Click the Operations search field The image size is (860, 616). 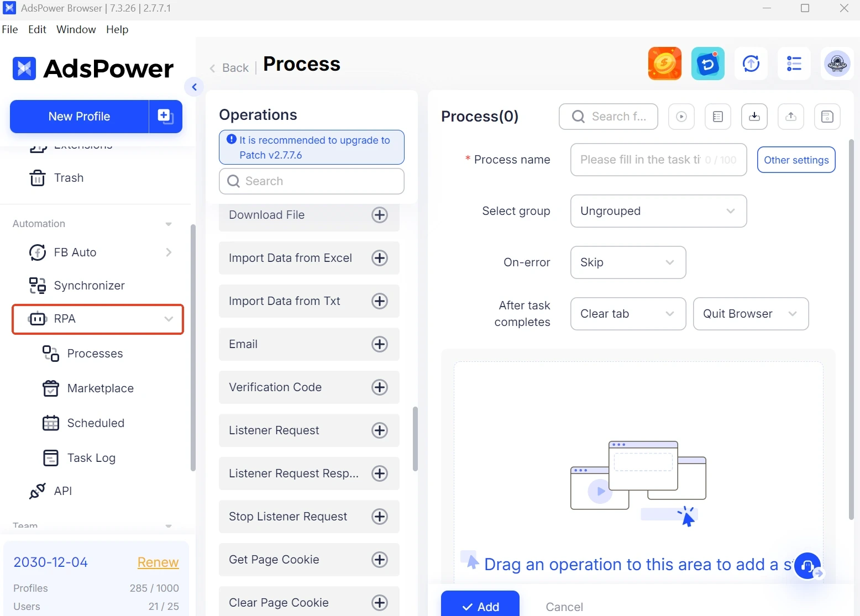pyautogui.click(x=312, y=181)
